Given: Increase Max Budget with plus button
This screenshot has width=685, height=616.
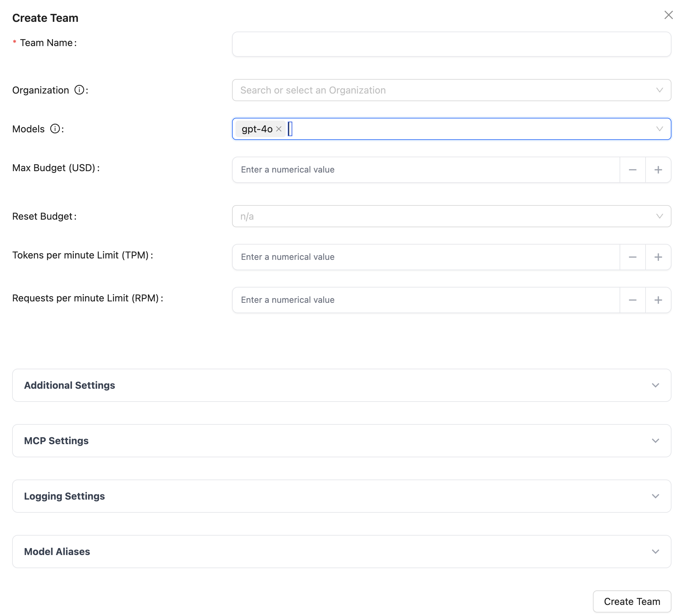Looking at the screenshot, I should point(658,170).
